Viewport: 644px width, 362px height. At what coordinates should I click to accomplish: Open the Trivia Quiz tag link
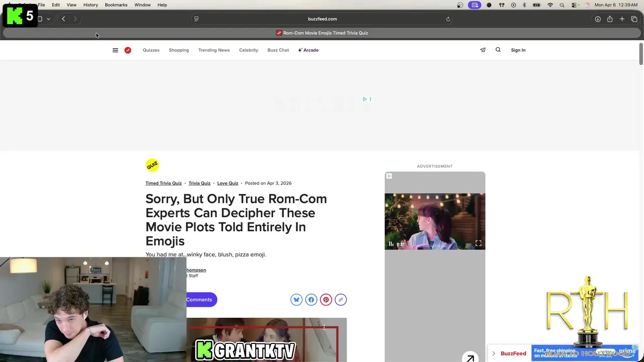[199, 184]
